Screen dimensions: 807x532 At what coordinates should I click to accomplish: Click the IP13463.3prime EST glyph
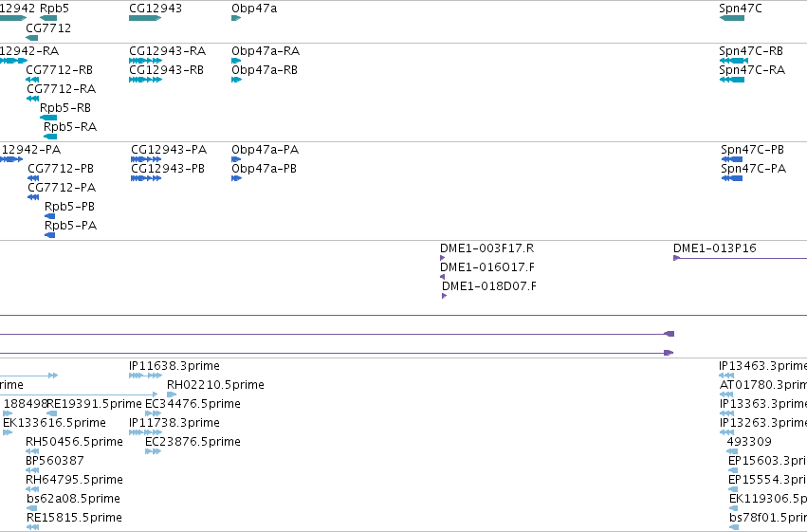726,376
